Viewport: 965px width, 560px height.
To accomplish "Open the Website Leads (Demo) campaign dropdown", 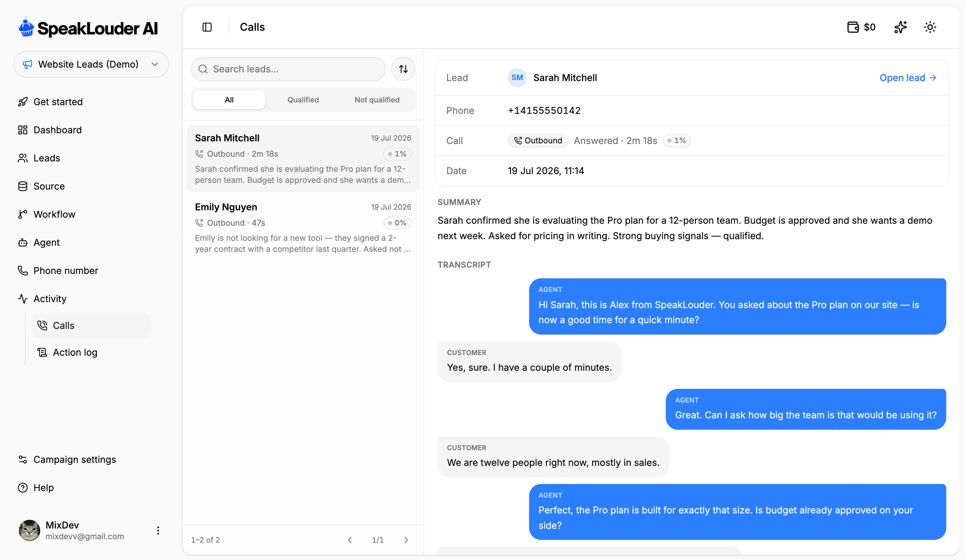I will 91,64.
